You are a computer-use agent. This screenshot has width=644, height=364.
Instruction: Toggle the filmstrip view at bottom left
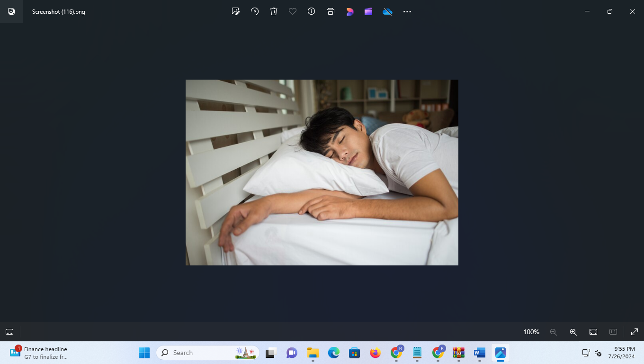tap(9, 332)
